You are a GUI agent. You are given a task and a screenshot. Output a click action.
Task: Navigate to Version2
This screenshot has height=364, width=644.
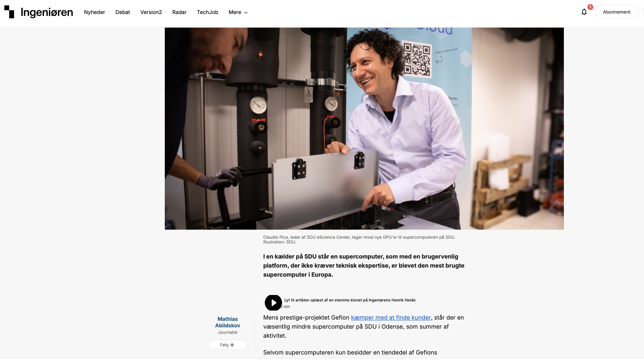151,12
